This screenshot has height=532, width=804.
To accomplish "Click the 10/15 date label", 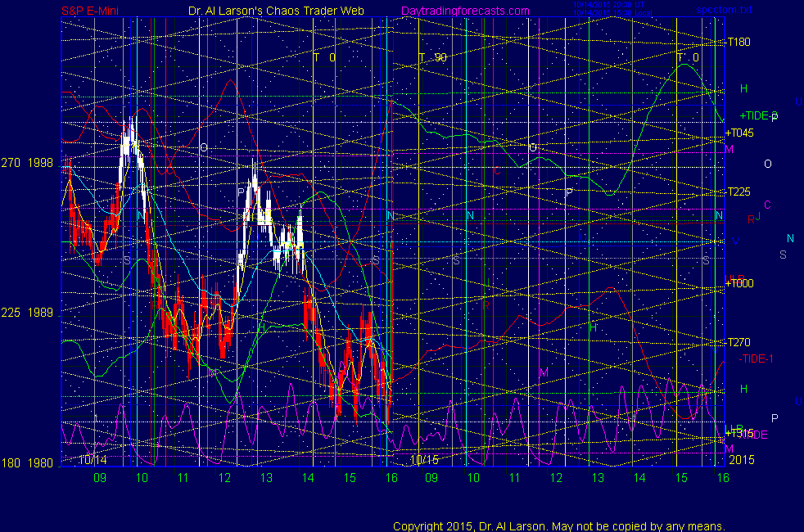I will tap(424, 460).
